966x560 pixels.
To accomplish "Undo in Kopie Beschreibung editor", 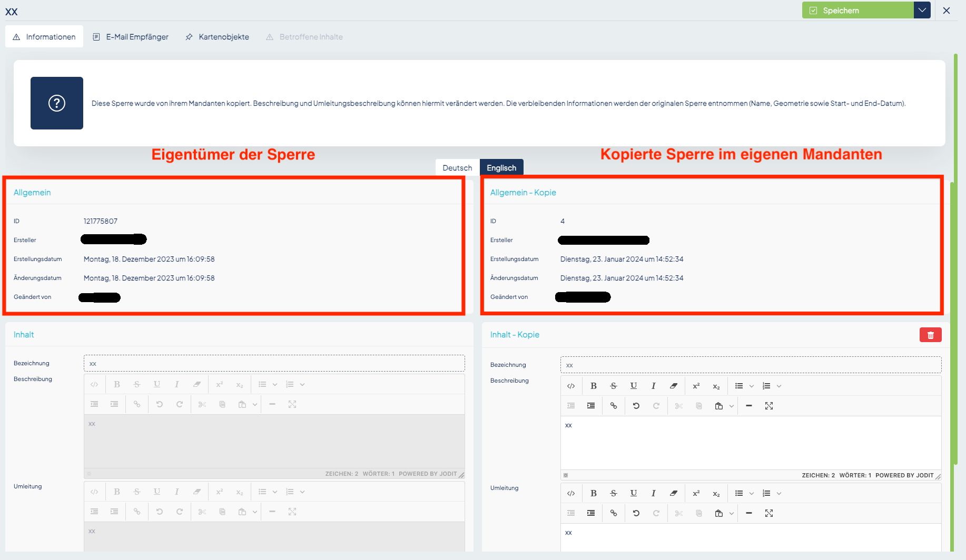I will [636, 406].
